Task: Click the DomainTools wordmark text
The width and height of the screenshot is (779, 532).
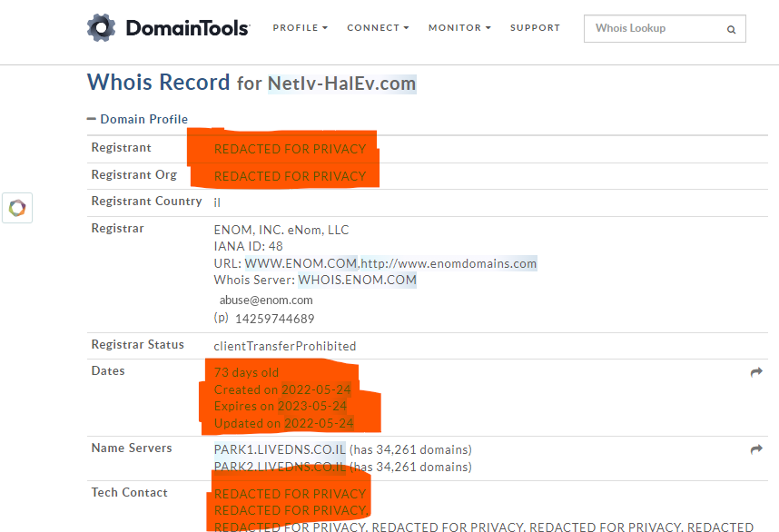Action: [x=188, y=28]
